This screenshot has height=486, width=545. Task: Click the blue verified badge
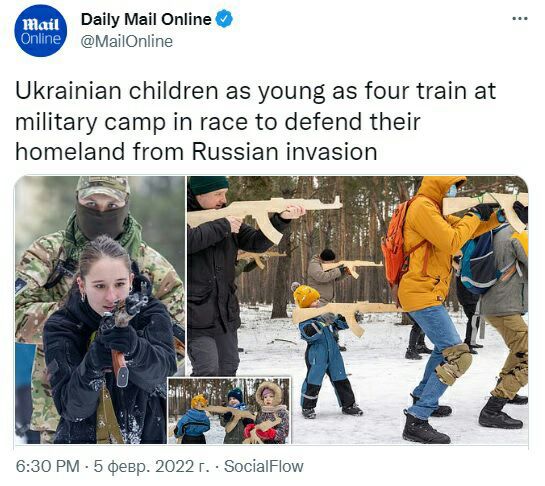(224, 19)
